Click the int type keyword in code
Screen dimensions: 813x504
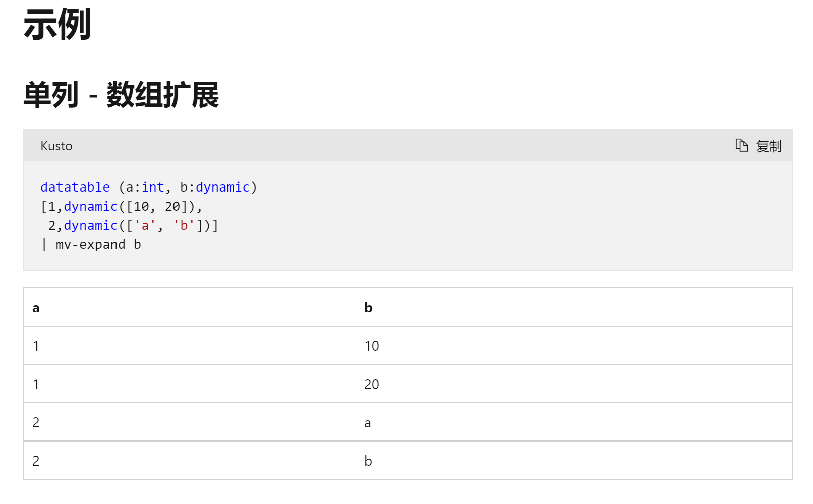coord(153,187)
